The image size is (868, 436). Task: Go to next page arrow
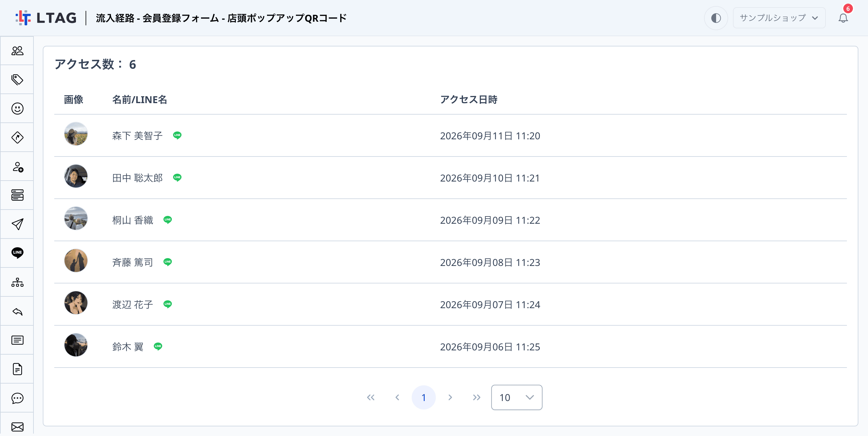click(450, 398)
